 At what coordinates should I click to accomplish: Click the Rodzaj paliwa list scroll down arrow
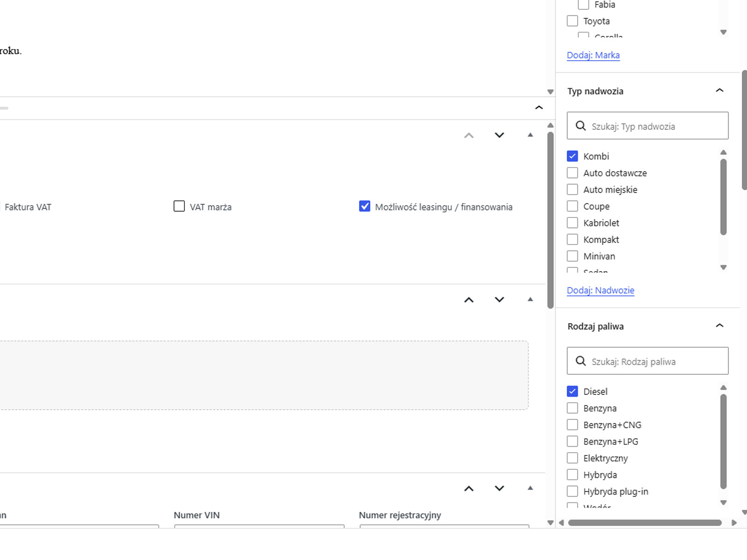[x=723, y=503]
